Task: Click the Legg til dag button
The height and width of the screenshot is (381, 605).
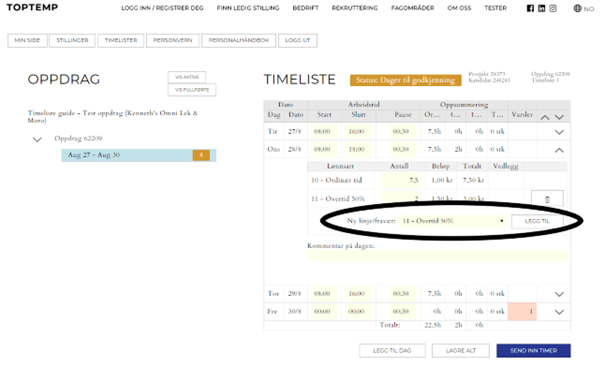Action: (x=392, y=351)
